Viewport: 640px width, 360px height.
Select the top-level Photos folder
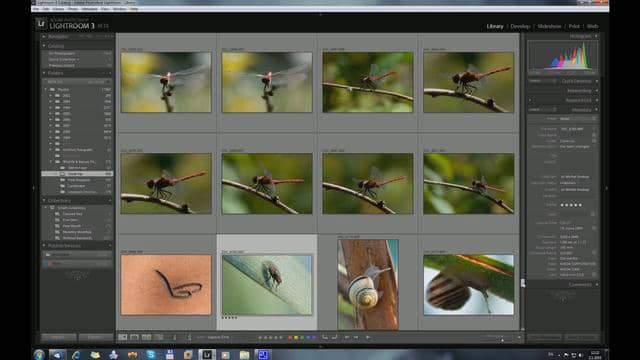(77, 89)
